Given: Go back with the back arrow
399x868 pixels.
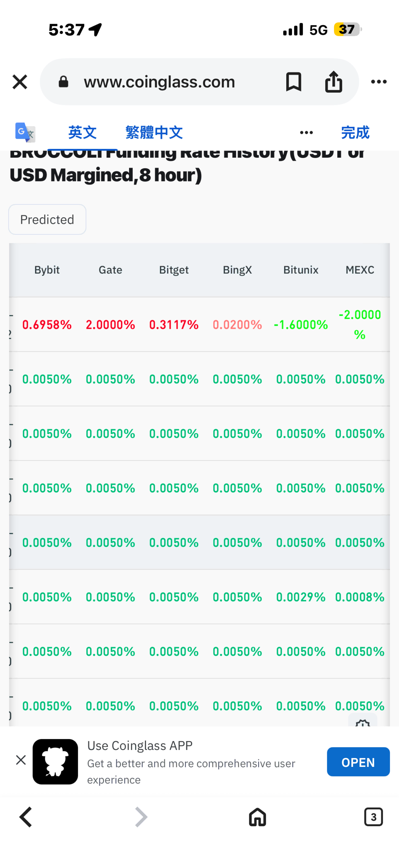Looking at the screenshot, I should [26, 816].
